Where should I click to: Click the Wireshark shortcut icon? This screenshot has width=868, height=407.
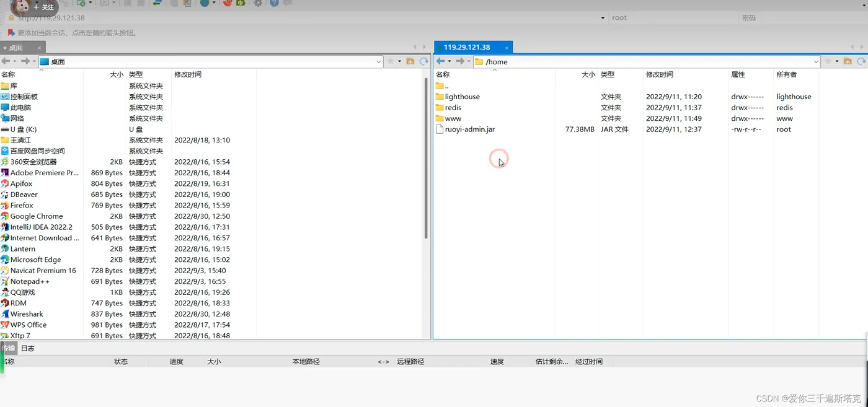tap(5, 314)
